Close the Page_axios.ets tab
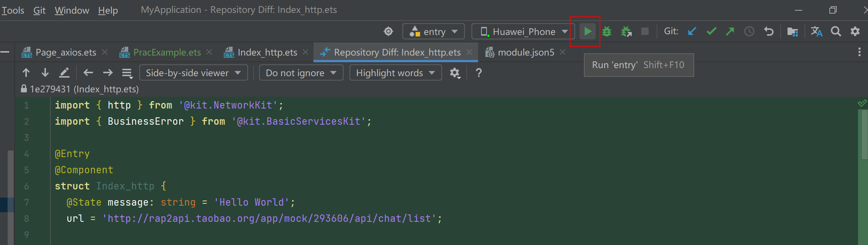868x245 pixels. tap(105, 52)
